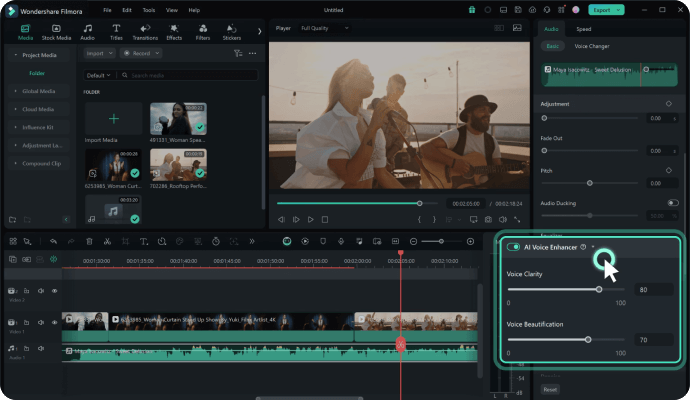
Task: Expand the Global Media tree item
Action: [36, 91]
